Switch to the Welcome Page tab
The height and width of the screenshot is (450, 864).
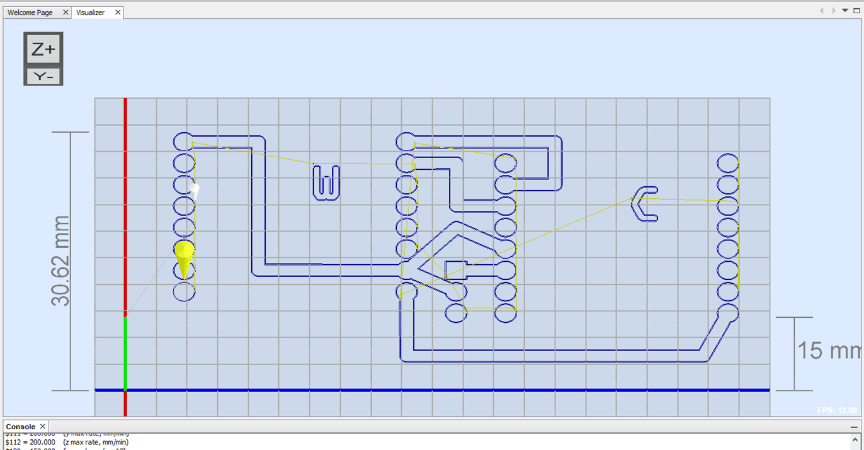[30, 12]
